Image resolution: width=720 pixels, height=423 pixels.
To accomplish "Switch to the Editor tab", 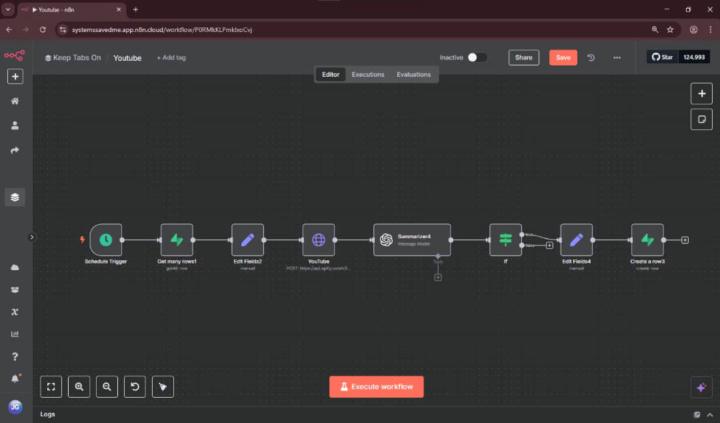I will point(330,74).
